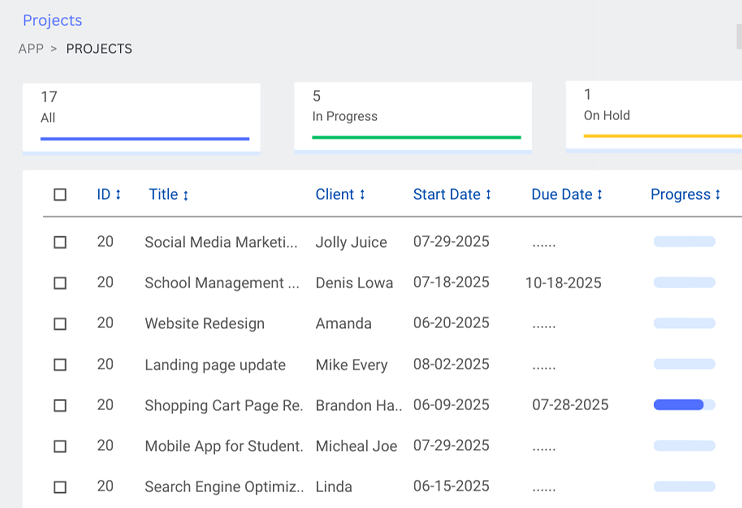Click Shopping Cart Page progress bar

coord(684,405)
